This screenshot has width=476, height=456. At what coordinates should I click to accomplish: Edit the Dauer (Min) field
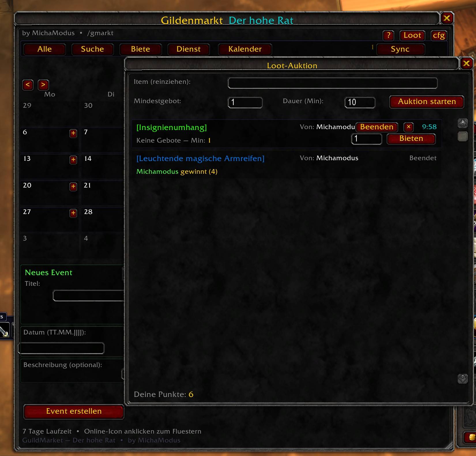pos(360,102)
